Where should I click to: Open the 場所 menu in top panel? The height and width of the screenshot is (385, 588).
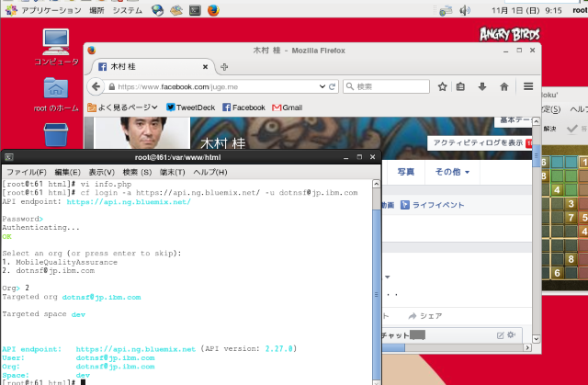[96, 10]
